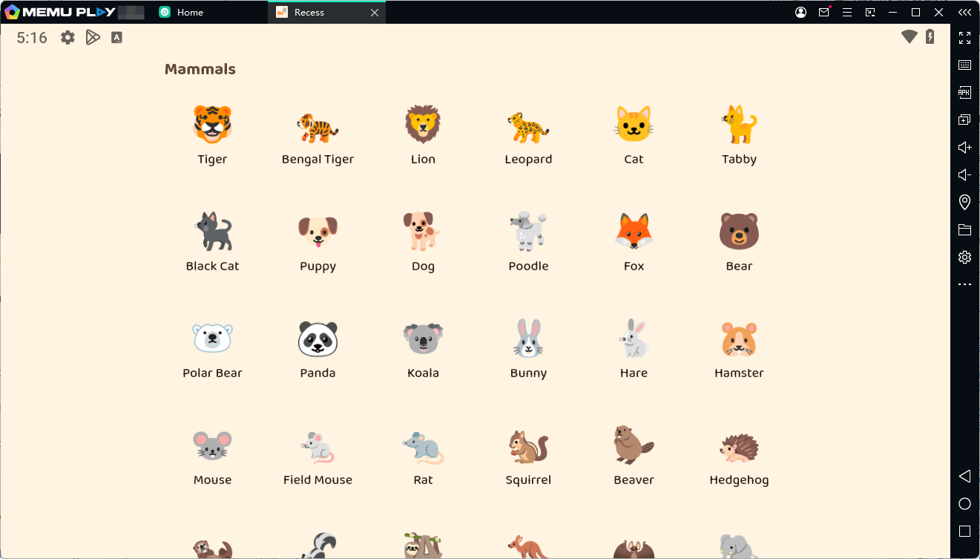Select the Puppy face icon
Screen dimensions: 980x559
pos(318,232)
